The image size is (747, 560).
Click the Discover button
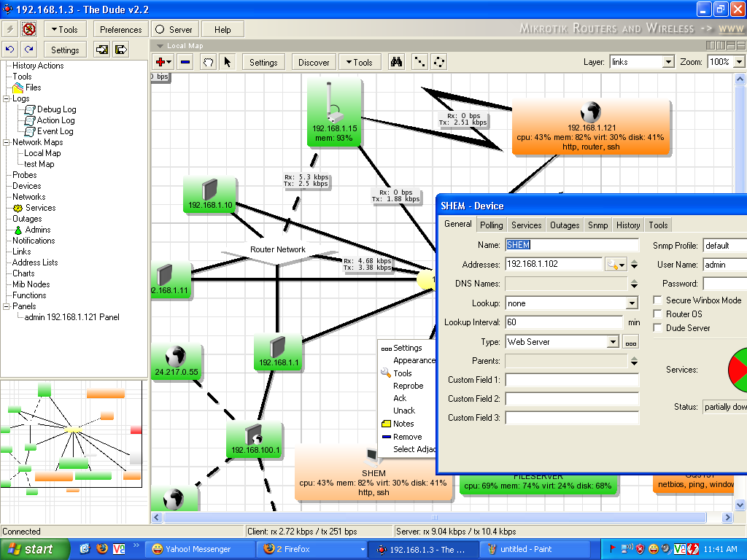tap(314, 63)
